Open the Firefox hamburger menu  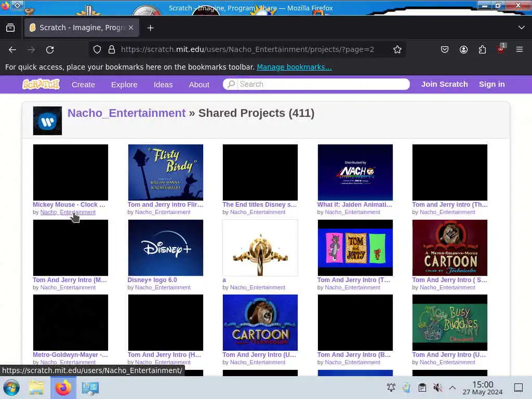tap(520, 49)
